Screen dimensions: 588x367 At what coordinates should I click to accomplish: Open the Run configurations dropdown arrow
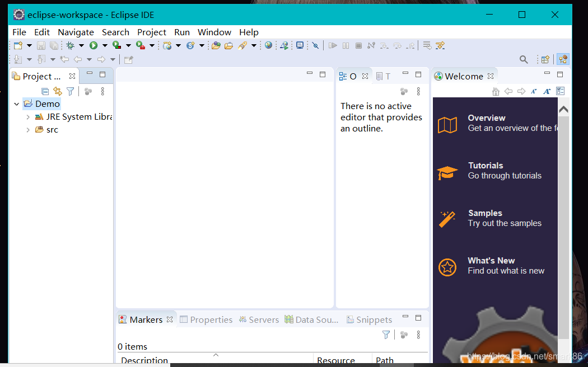105,46
